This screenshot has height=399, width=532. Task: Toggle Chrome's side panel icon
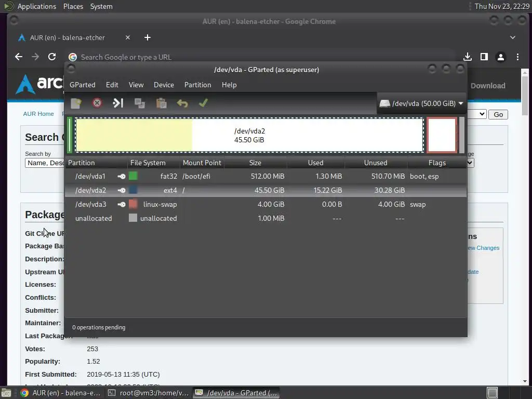click(484, 57)
